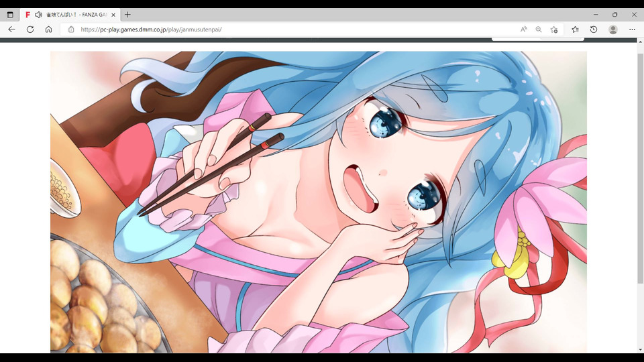Image resolution: width=644 pixels, height=362 pixels.
Task: Restore down the browser window
Action: [x=615, y=14]
